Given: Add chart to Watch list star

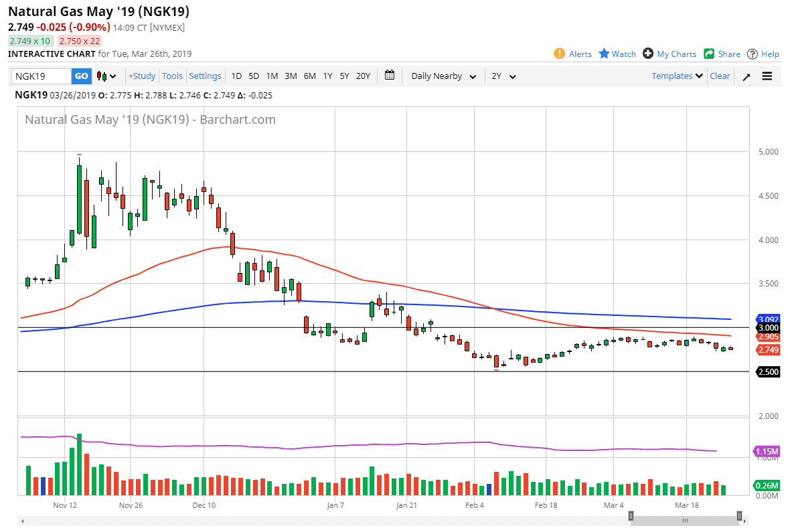Looking at the screenshot, I should point(604,54).
